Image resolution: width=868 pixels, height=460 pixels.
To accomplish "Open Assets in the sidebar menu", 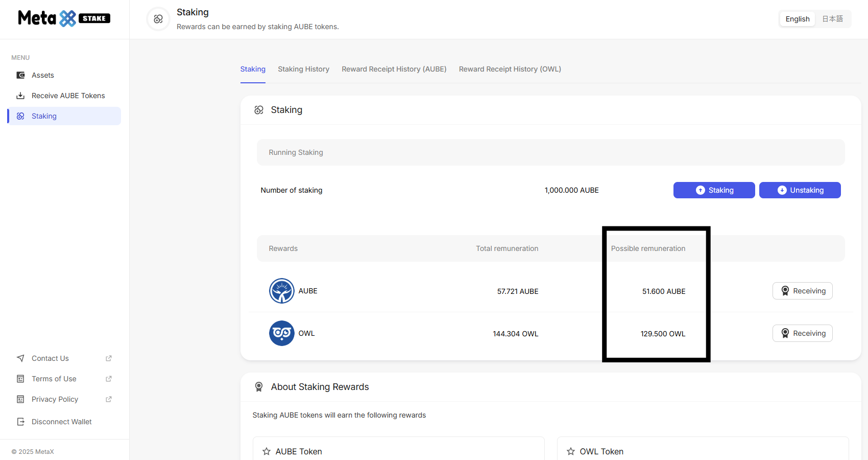I will (43, 75).
